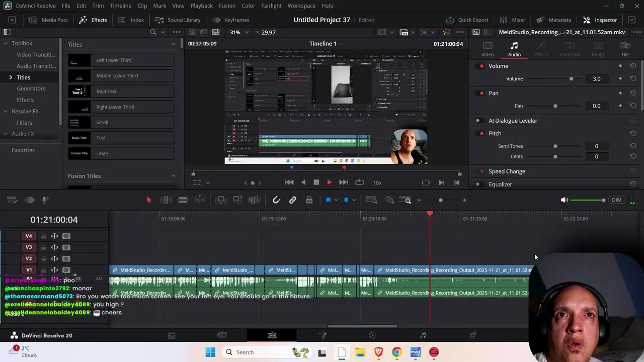The height and width of the screenshot is (362, 644).
Task: Open the Media Pool panel
Action: [48, 20]
